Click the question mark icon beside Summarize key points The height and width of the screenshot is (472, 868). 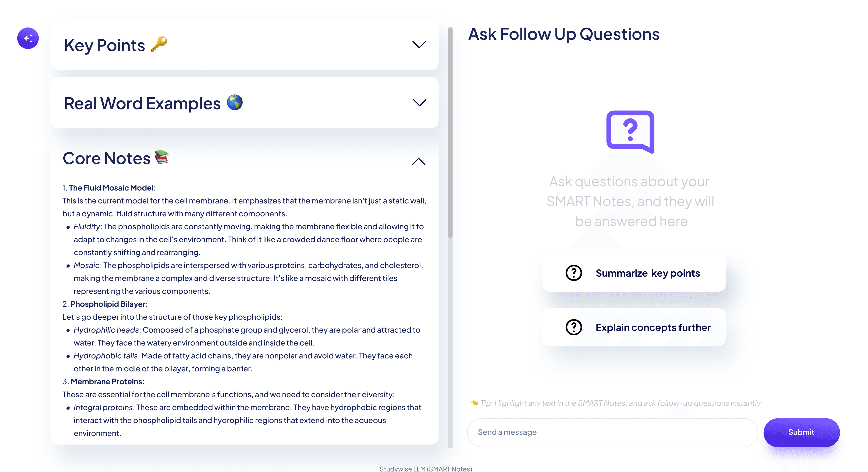(x=574, y=273)
